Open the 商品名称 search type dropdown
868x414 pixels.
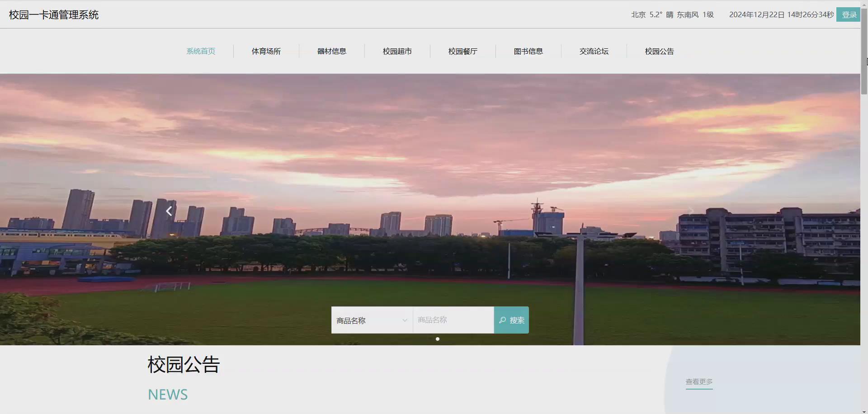click(x=372, y=320)
